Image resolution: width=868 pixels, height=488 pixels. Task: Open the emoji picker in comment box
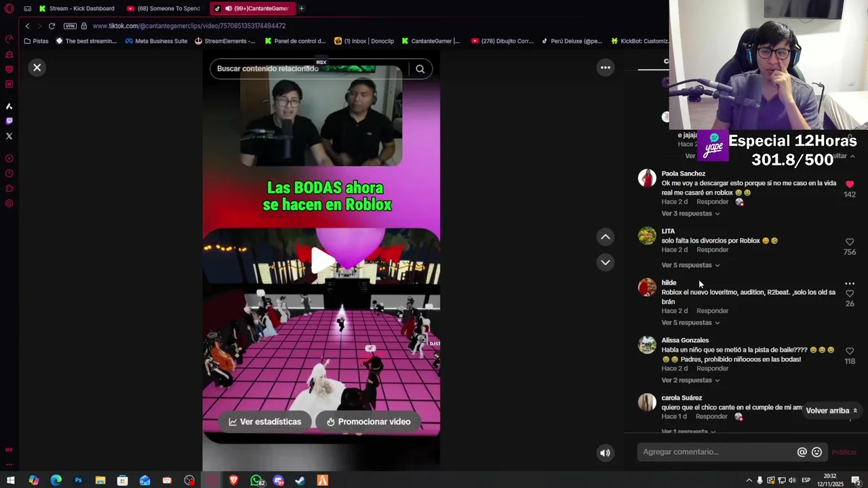[x=816, y=452]
